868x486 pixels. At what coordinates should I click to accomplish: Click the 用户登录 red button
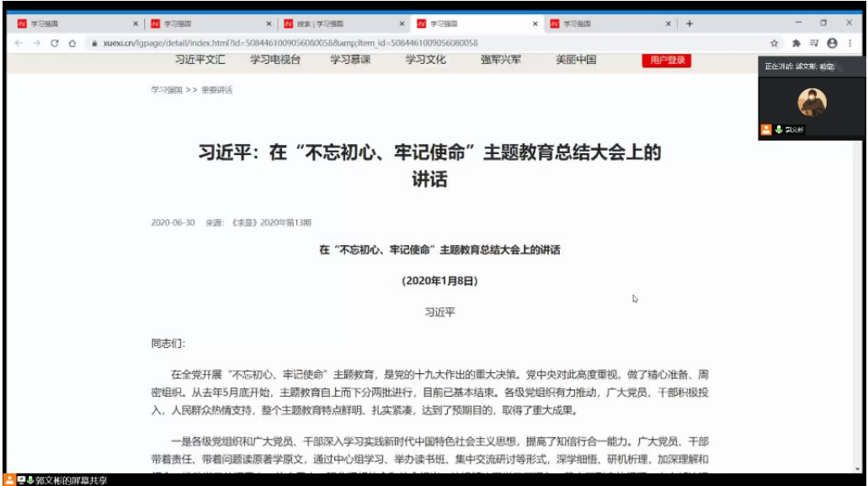(x=666, y=61)
